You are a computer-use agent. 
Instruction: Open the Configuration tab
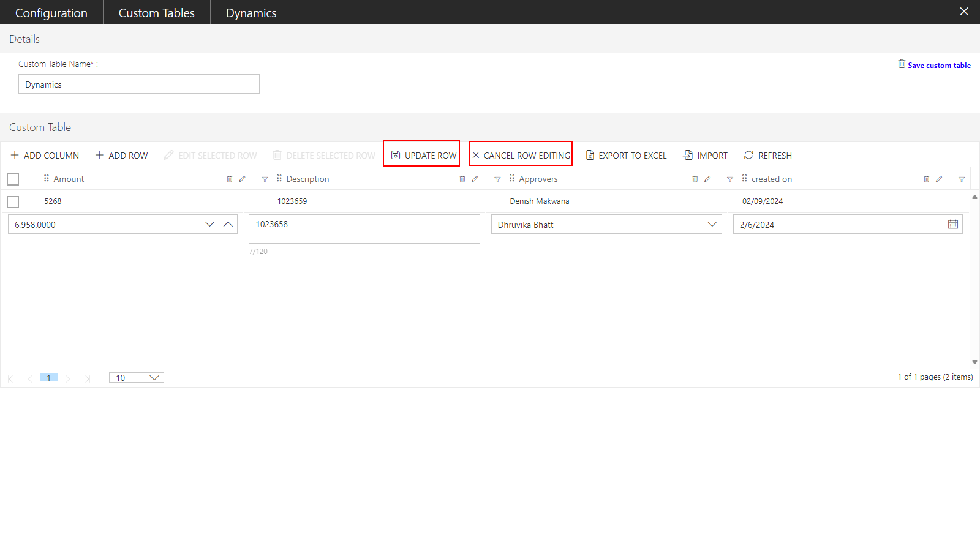pos(51,13)
